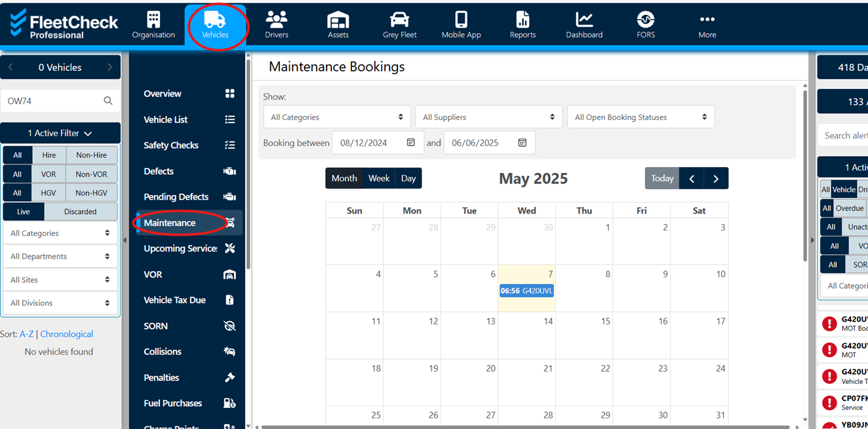Click the Grey Fleet car icon
868x429 pixels.
399,20
